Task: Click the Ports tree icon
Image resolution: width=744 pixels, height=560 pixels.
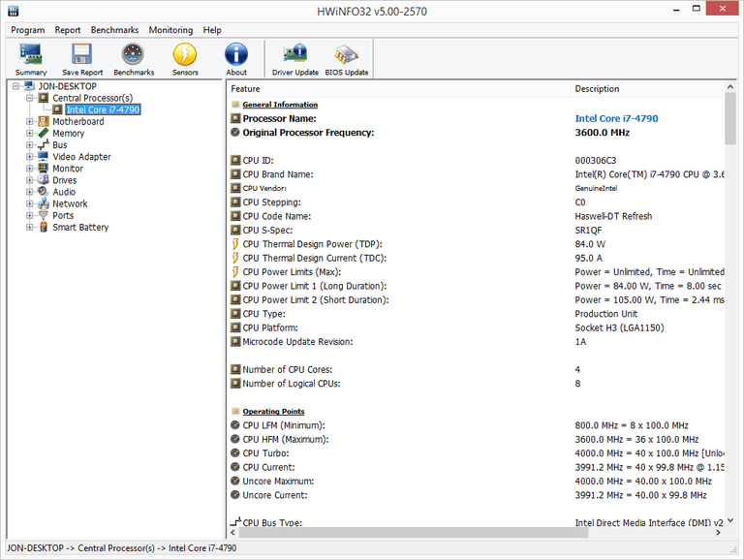Action: tap(44, 215)
